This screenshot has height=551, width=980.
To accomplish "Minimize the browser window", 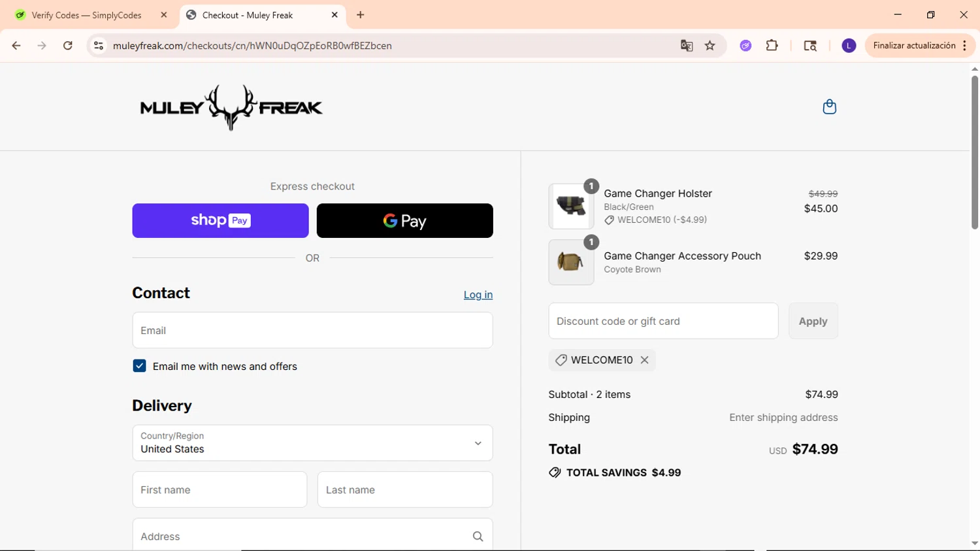I will coord(898,14).
